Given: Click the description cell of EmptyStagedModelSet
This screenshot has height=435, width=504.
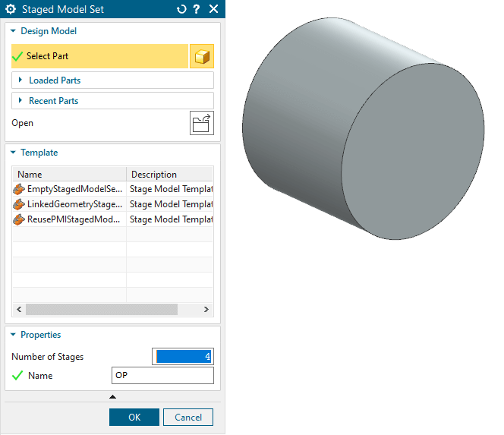Looking at the screenshot, I should coord(170,189).
